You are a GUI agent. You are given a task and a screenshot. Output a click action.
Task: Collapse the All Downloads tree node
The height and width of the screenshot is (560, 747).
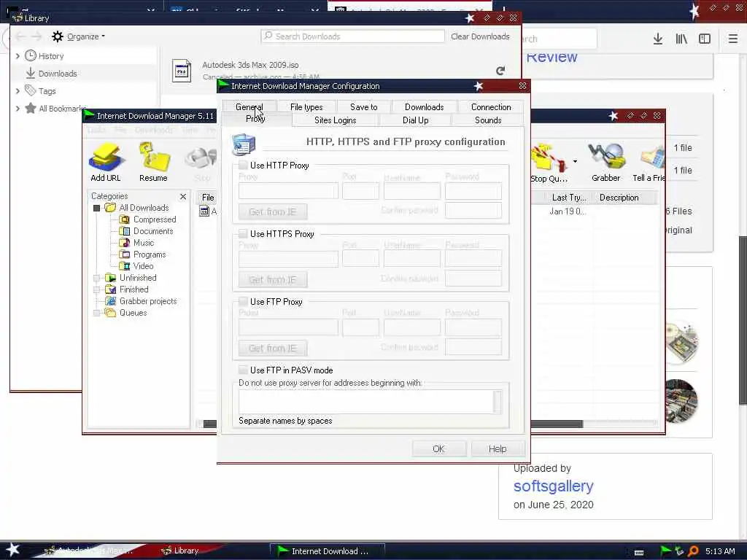pos(97,208)
